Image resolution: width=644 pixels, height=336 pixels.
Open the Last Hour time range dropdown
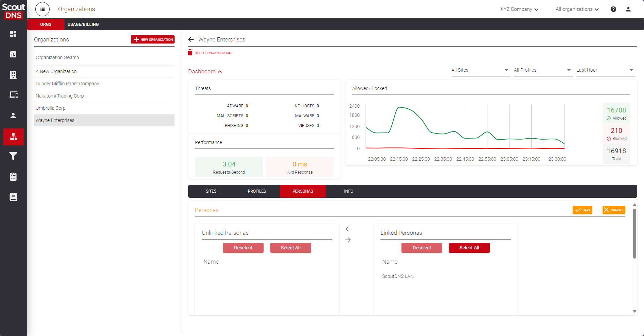[606, 70]
